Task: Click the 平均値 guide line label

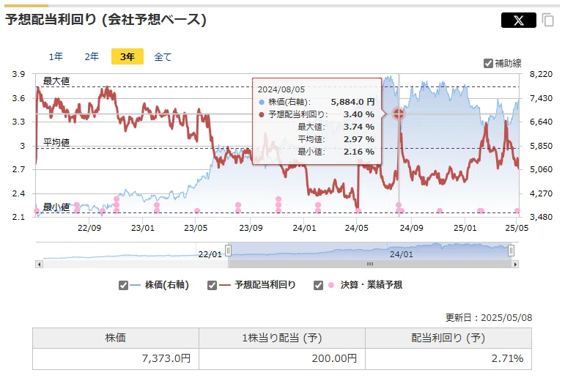Action: pos(56,142)
